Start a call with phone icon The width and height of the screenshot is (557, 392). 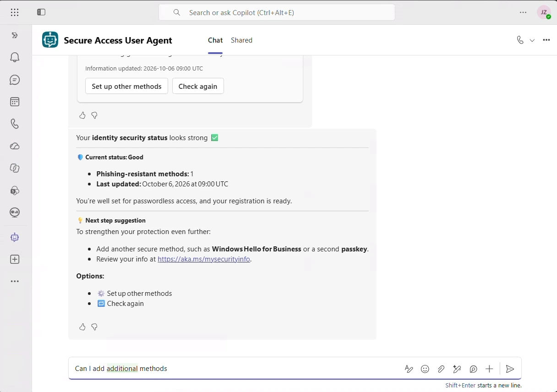520,40
